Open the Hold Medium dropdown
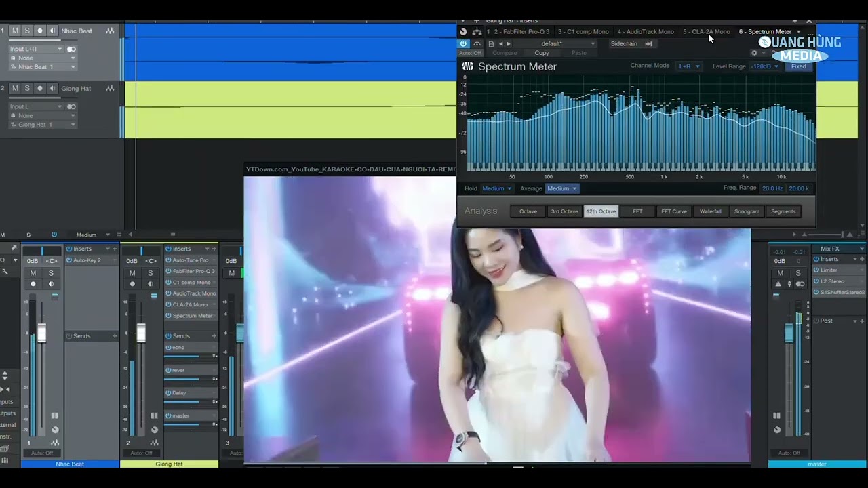Screen dimensions: 868x488 496,189
